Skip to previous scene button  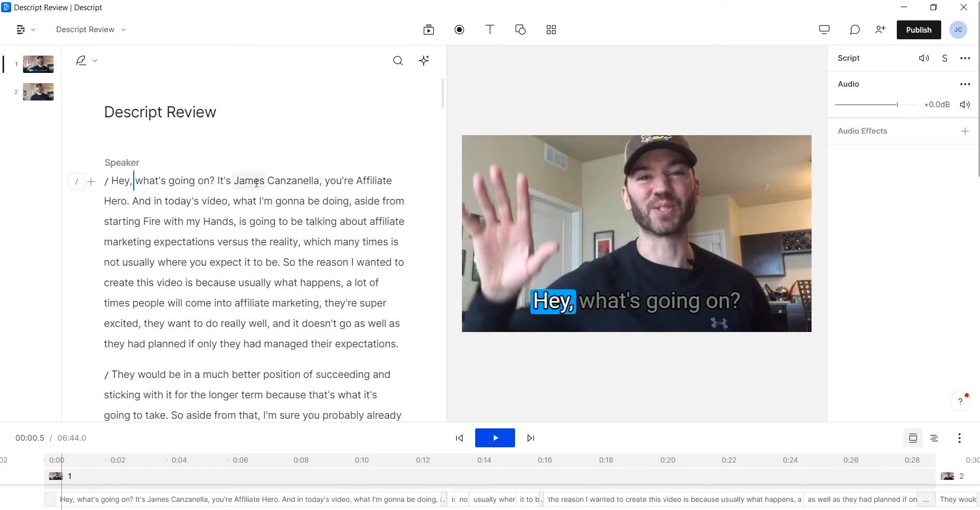[x=459, y=438]
